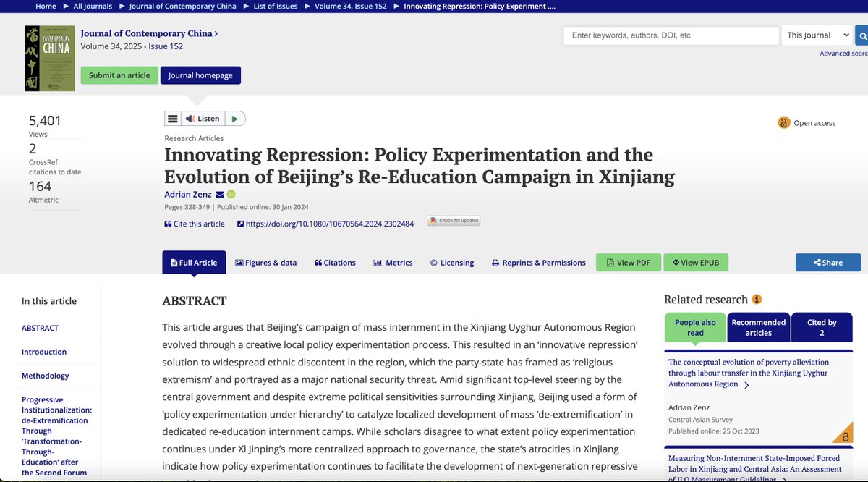Click the Check for updates badge
Screen dimensions: 868x482
(454, 221)
